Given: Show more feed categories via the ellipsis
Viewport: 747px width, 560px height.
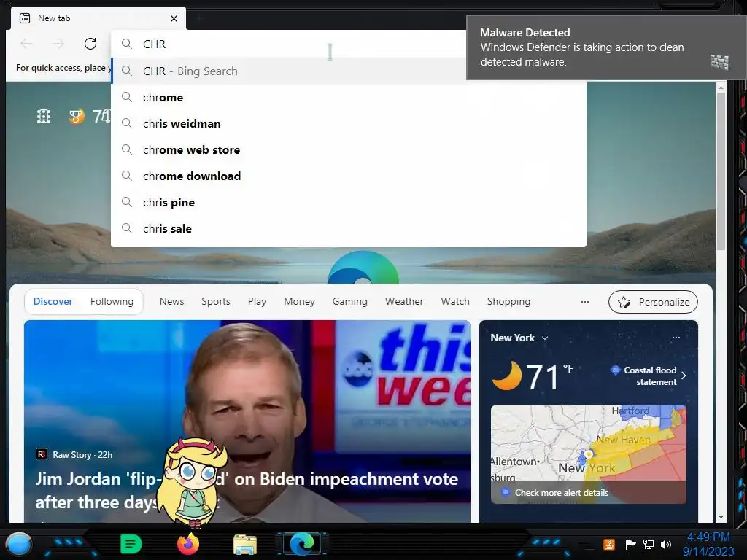Looking at the screenshot, I should [x=585, y=301].
